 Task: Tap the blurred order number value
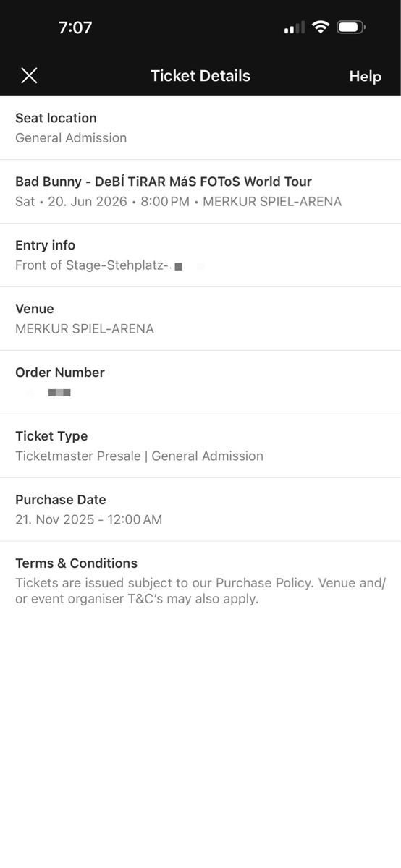(48, 393)
